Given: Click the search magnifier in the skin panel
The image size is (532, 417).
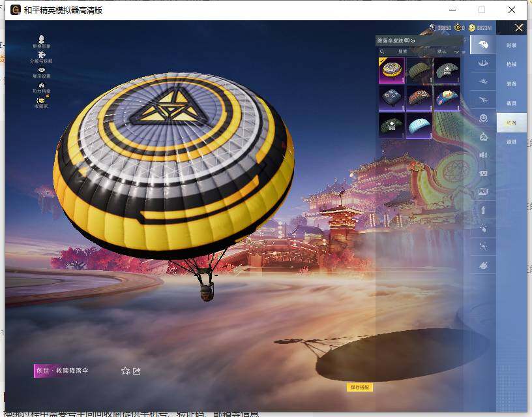Looking at the screenshot, I should pos(381,51).
